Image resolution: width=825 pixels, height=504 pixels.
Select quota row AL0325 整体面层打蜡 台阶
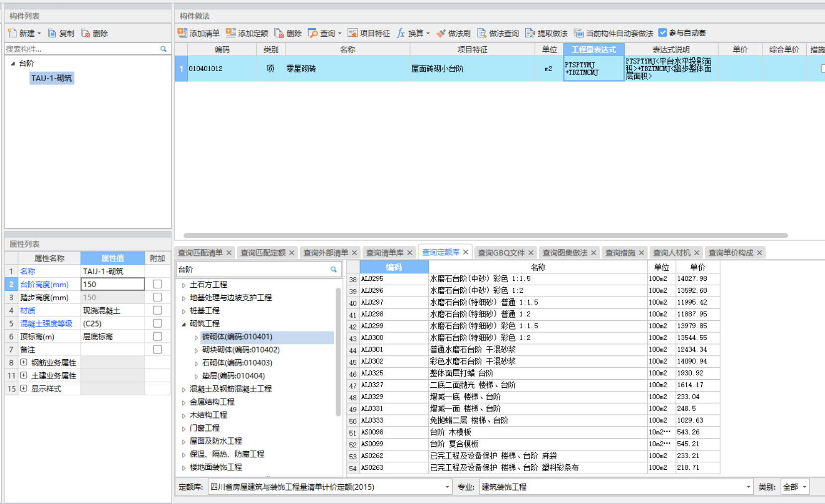(533, 373)
